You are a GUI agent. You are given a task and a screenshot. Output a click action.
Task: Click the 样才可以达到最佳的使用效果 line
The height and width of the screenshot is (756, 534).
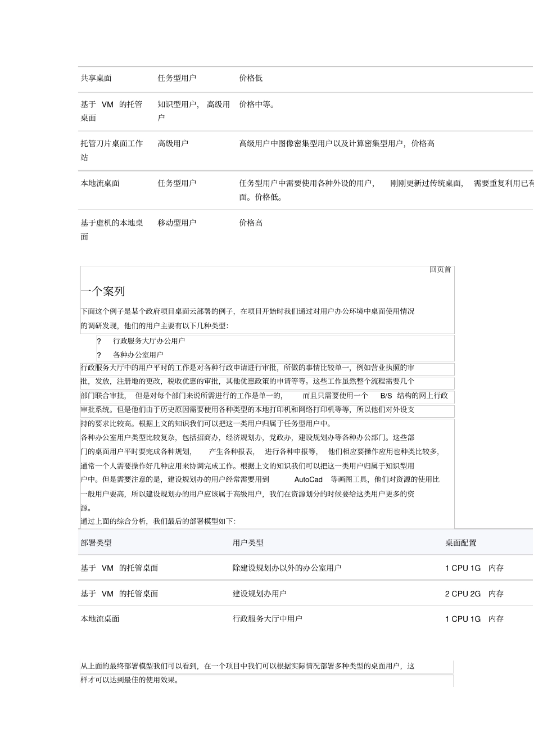click(130, 680)
